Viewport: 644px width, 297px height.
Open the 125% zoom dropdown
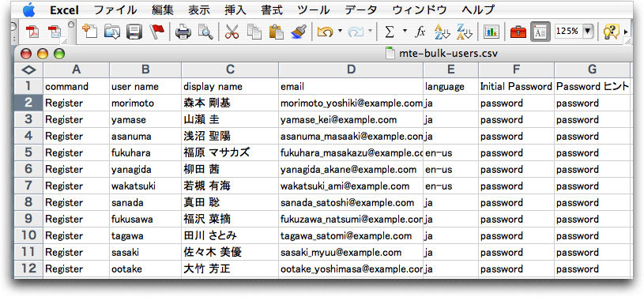point(588,31)
